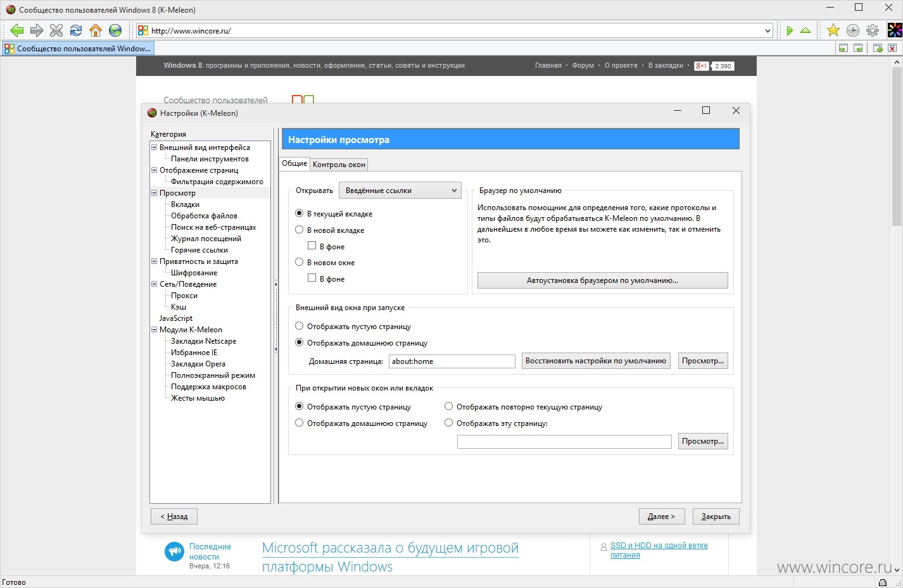
Task: Open the address bar URL history dropdown arrow
Action: pyautogui.click(x=767, y=30)
